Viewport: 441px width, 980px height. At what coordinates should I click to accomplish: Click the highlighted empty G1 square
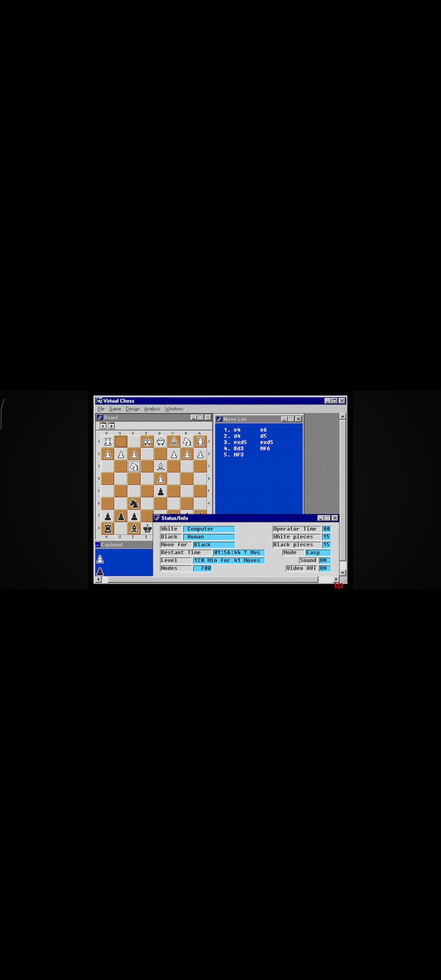pos(121,441)
